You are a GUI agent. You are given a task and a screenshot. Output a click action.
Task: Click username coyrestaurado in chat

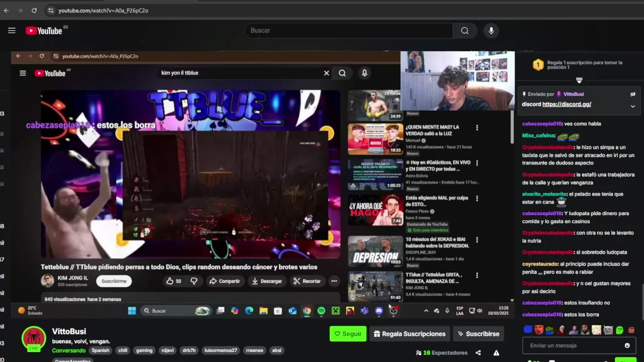coord(540,264)
